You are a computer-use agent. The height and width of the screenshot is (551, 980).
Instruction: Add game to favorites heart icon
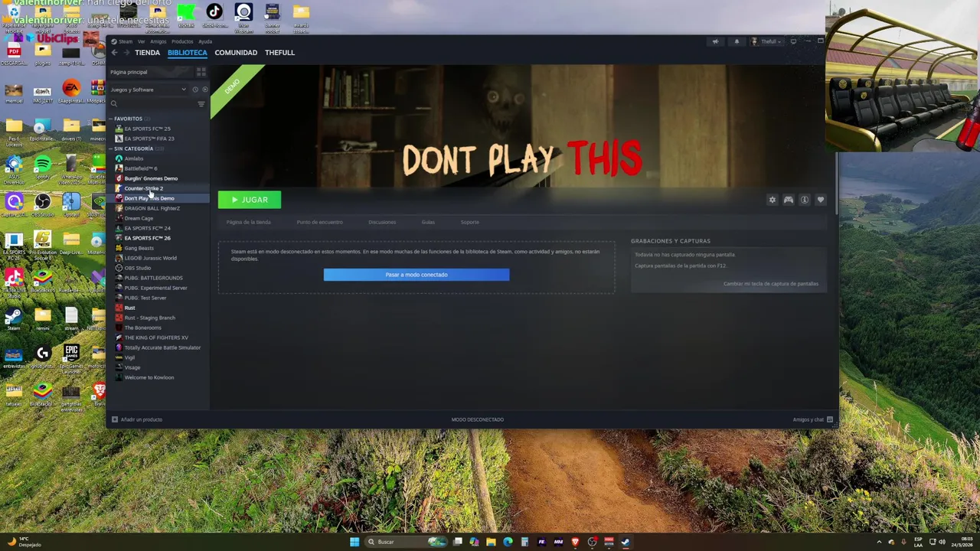pos(820,200)
